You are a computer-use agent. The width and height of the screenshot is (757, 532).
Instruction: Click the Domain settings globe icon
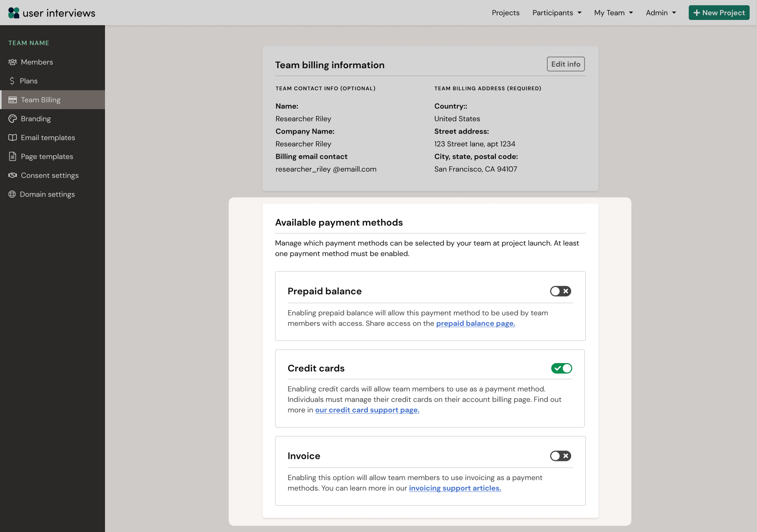point(12,194)
